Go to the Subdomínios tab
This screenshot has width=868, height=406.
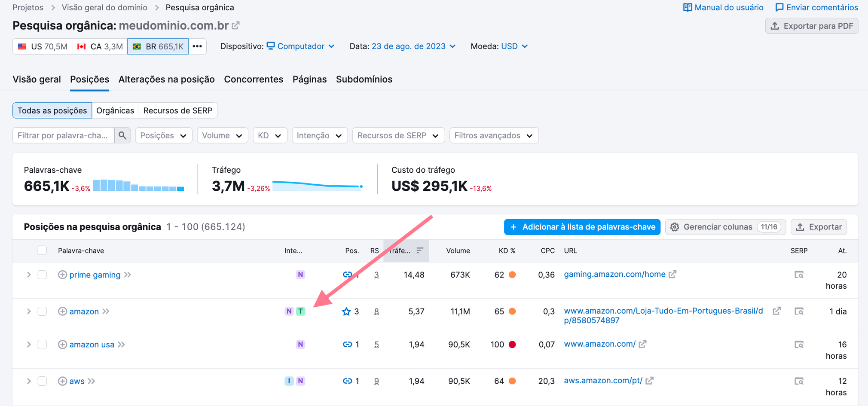click(x=364, y=79)
